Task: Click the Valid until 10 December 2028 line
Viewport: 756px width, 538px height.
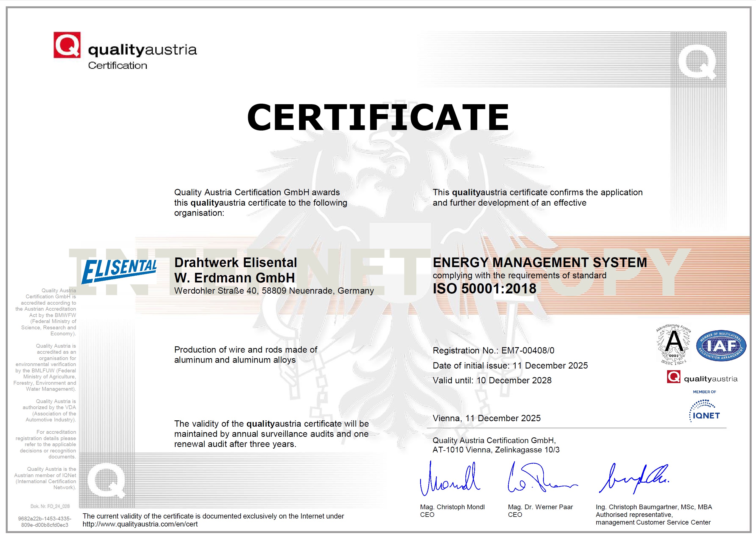Action: 492,380
